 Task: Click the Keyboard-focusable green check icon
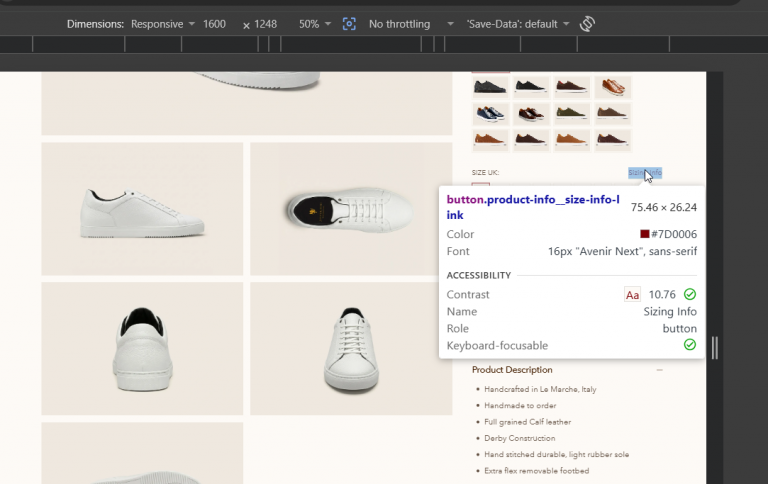point(690,345)
